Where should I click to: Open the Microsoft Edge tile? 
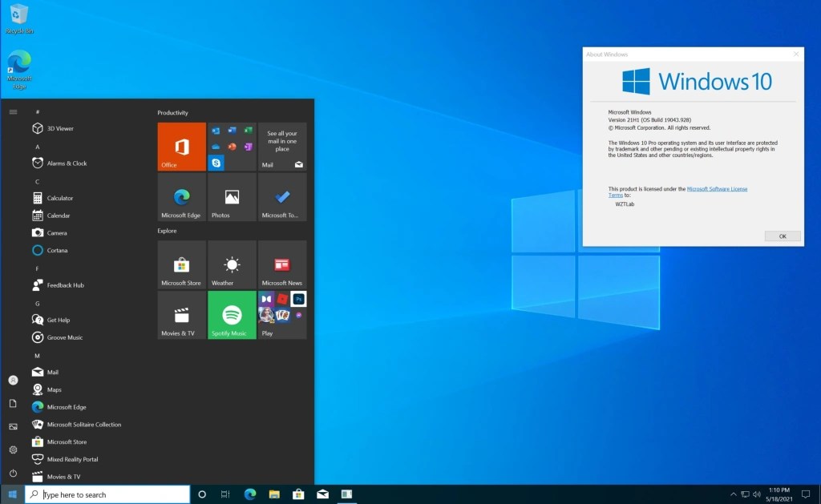(x=182, y=197)
